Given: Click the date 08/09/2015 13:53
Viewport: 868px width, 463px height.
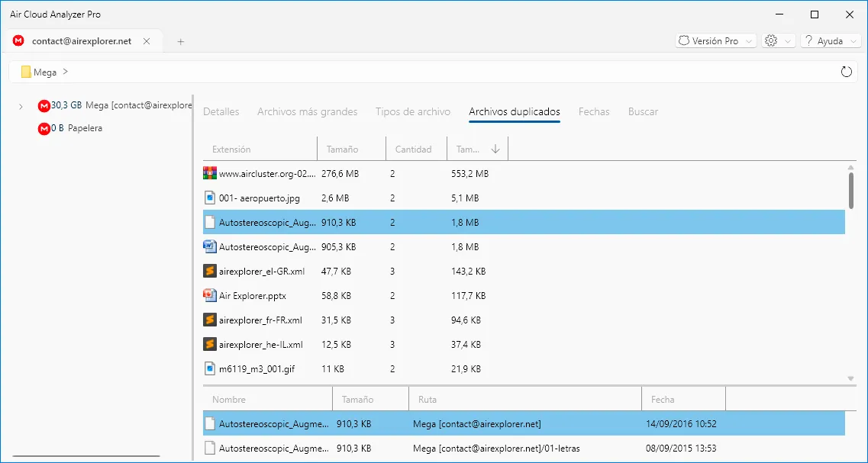Looking at the screenshot, I should pyautogui.click(x=681, y=447).
